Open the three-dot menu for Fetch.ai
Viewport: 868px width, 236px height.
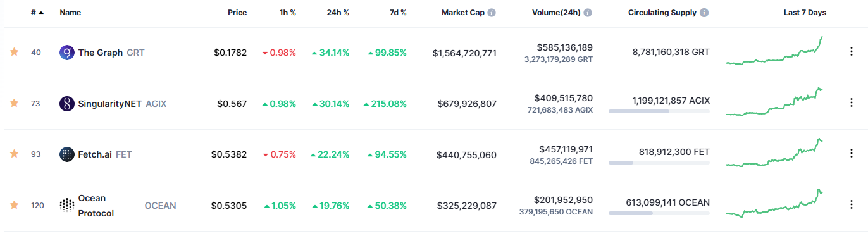(x=851, y=154)
